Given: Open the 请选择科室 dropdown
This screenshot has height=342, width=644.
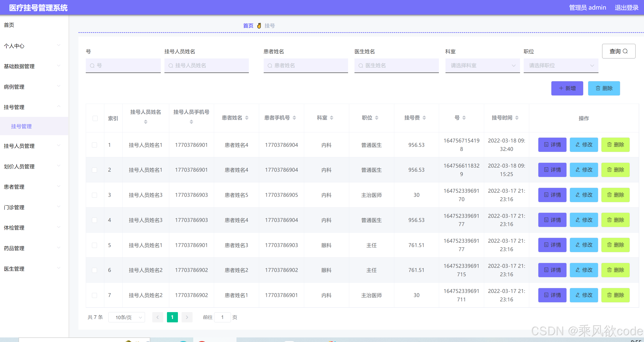Looking at the screenshot, I should point(483,65).
